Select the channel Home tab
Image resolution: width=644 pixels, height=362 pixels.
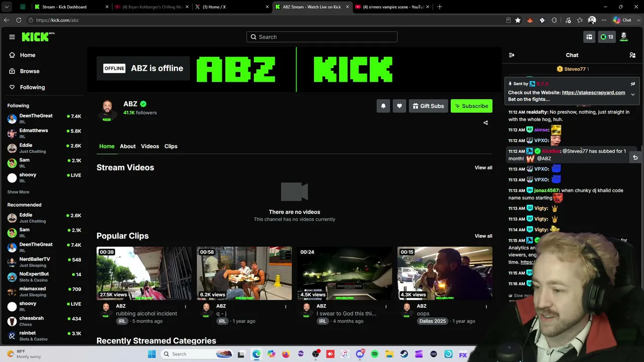point(107,146)
